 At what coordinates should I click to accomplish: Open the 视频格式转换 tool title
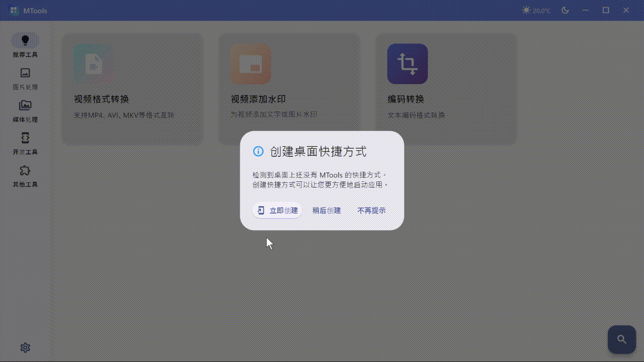coord(102,99)
